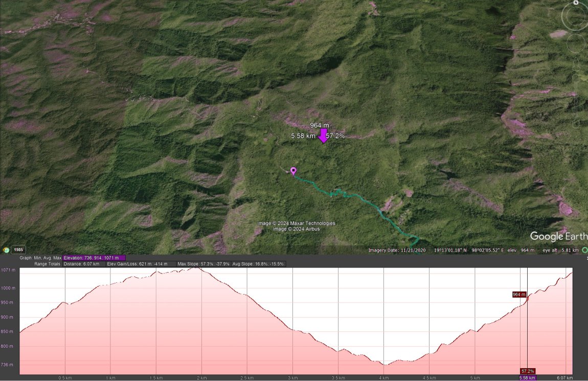This screenshot has height=381, width=588.
Task: Click the Maxar Technologies copyright notice
Action: [297, 223]
